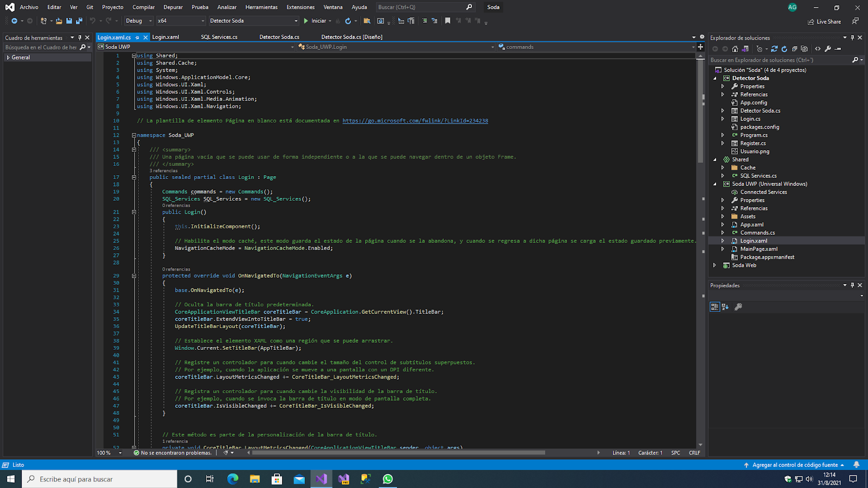Click the Preview Selected Items icon

point(838,49)
